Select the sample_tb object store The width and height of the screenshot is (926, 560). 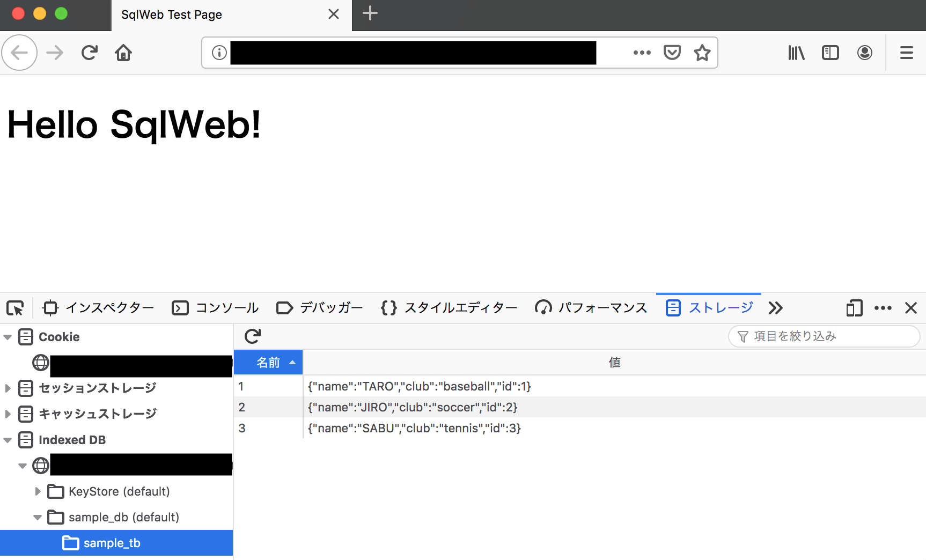[116, 543]
